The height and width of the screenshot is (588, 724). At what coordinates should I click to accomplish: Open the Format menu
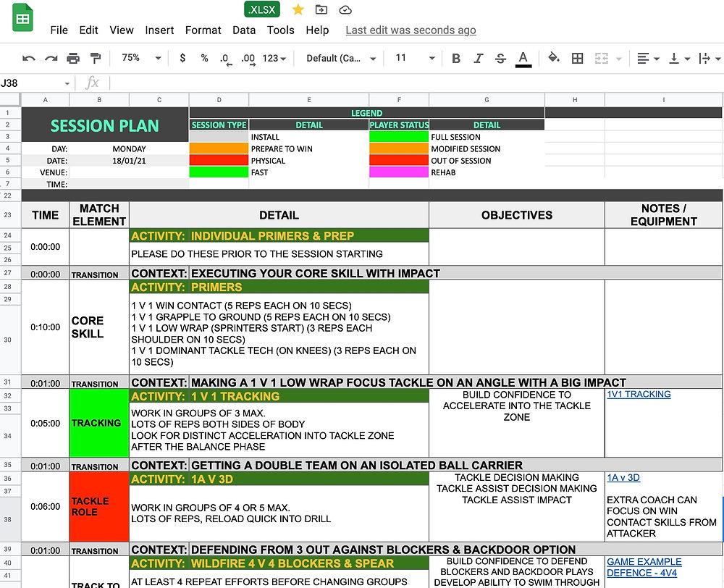point(203,30)
